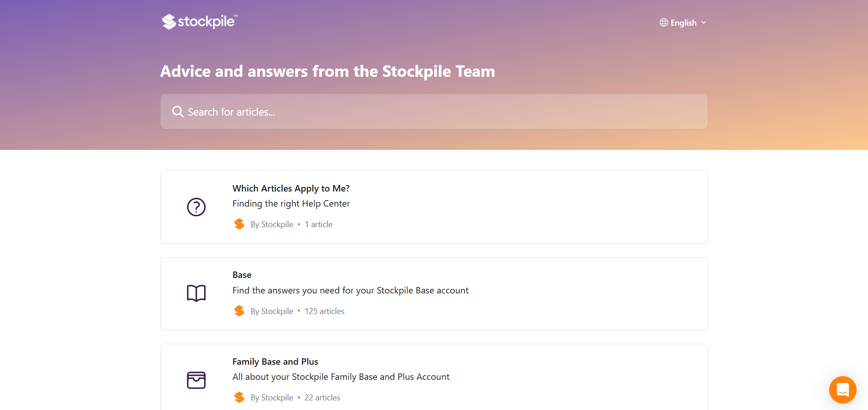Click the Stockpile avatar beside 22 articles
The image size is (868, 410).
pos(239,397)
